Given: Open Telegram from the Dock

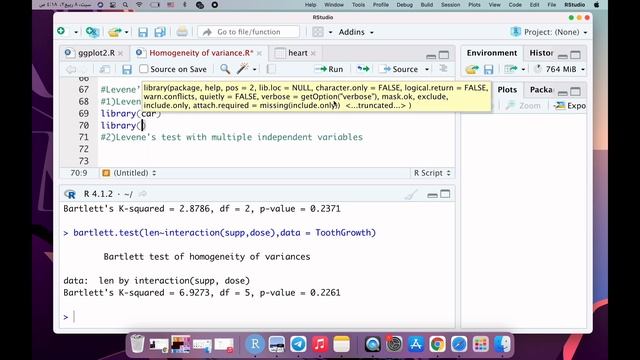Looking at the screenshot, I should coord(298,344).
